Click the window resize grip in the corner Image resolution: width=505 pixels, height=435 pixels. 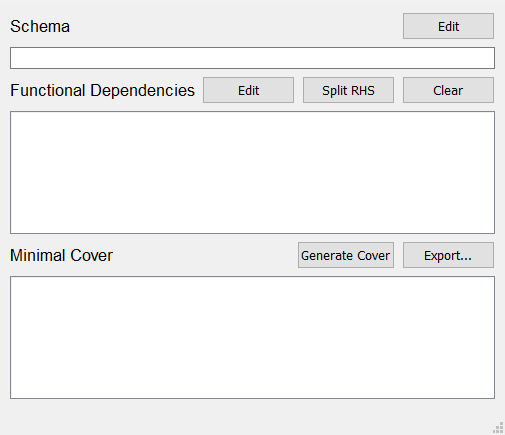[498, 428]
